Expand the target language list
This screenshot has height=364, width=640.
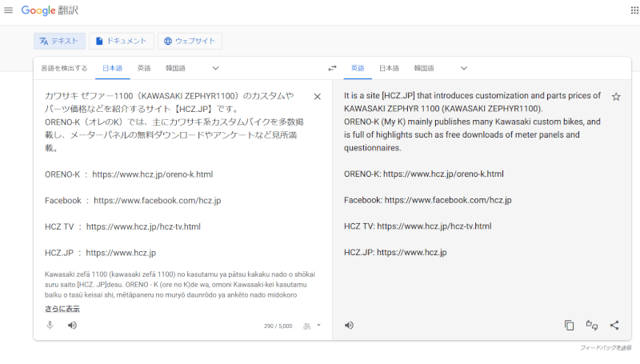coord(464,68)
